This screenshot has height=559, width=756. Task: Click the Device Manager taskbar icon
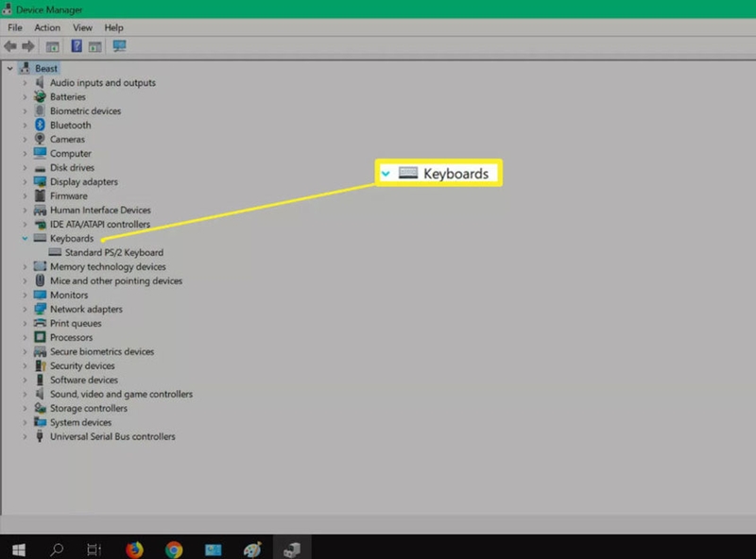coord(292,549)
